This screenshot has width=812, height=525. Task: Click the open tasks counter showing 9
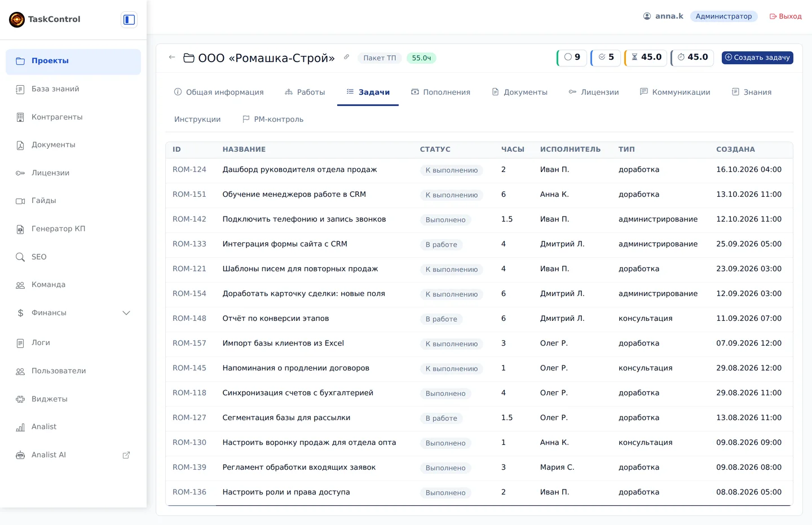(x=572, y=58)
